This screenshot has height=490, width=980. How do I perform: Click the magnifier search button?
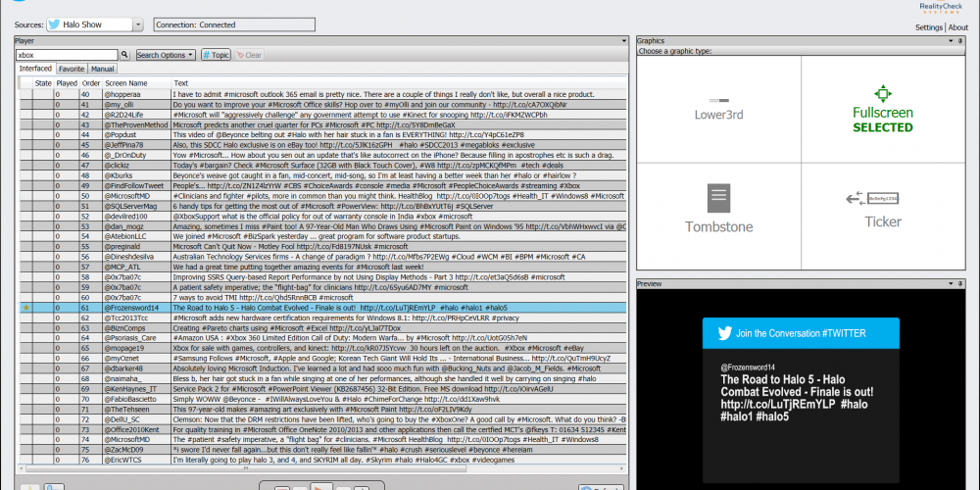[x=124, y=55]
